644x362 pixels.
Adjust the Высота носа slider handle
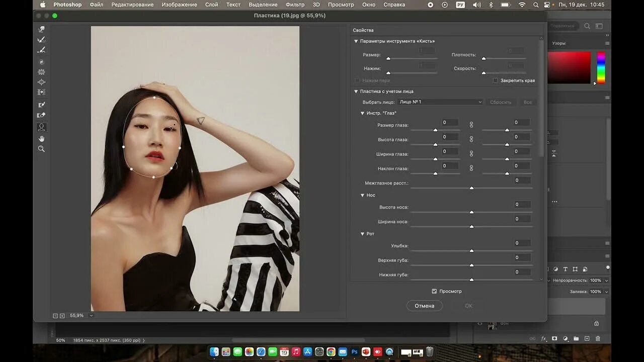(x=471, y=212)
